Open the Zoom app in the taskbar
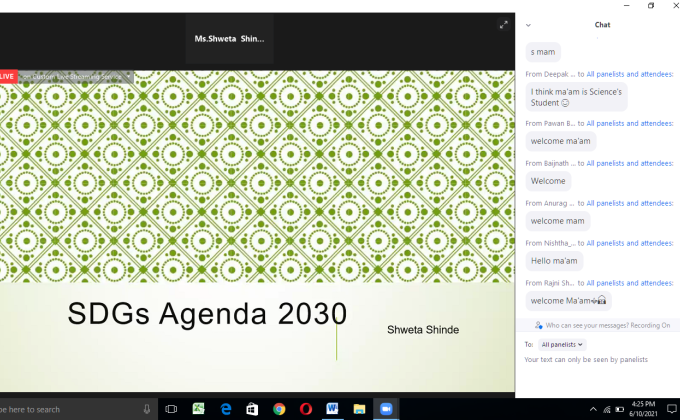The width and height of the screenshot is (680, 420). (x=385, y=408)
